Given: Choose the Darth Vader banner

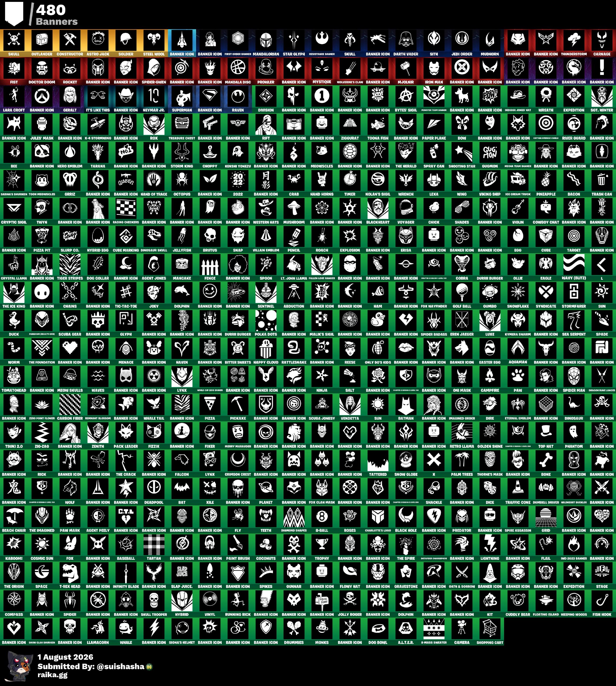Looking at the screenshot, I should tap(406, 43).
